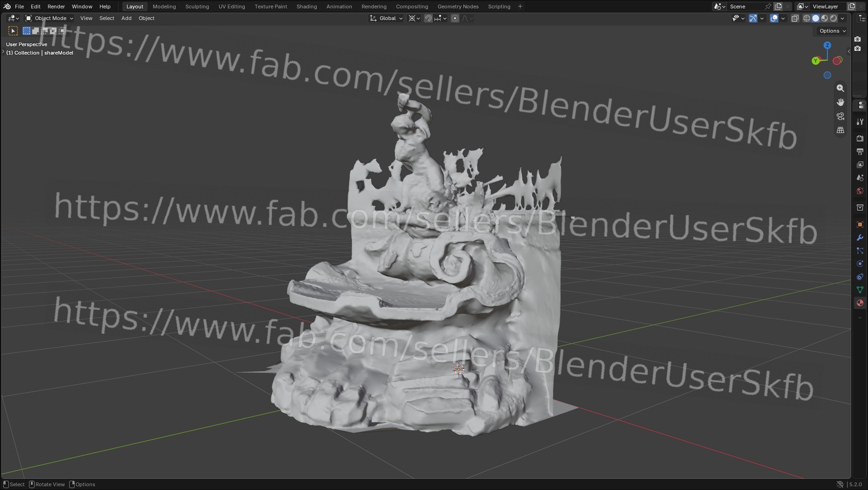Open the Material properties tab
Screen dimensions: 868x490
point(860,303)
